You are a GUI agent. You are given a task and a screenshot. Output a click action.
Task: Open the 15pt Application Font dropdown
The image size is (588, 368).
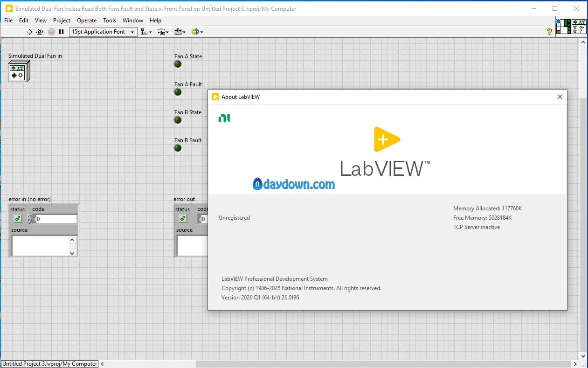point(103,32)
